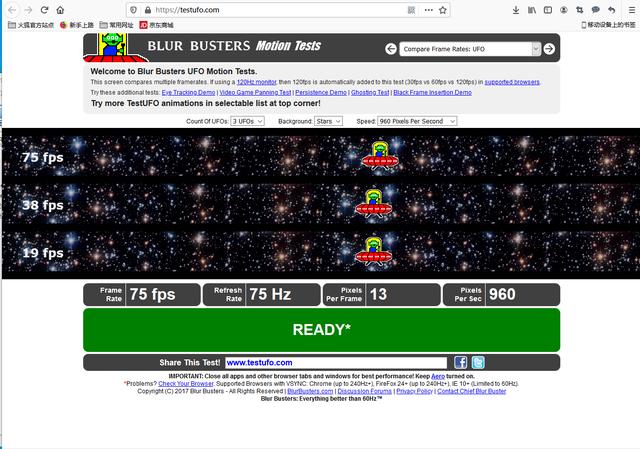The width and height of the screenshot is (640, 449).
Task: Open the Black Frame Insertion Demo link
Action: coord(433,93)
